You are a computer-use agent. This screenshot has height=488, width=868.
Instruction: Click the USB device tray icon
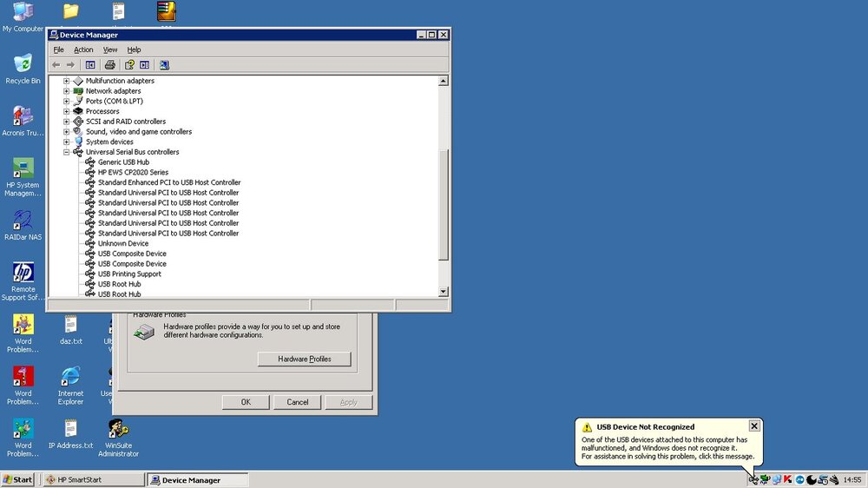pyautogui.click(x=753, y=479)
